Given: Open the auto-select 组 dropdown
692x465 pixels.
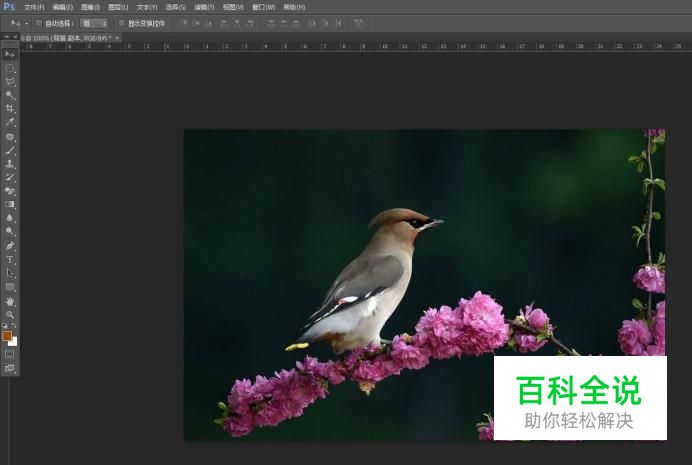Looking at the screenshot, I should pos(94,22).
